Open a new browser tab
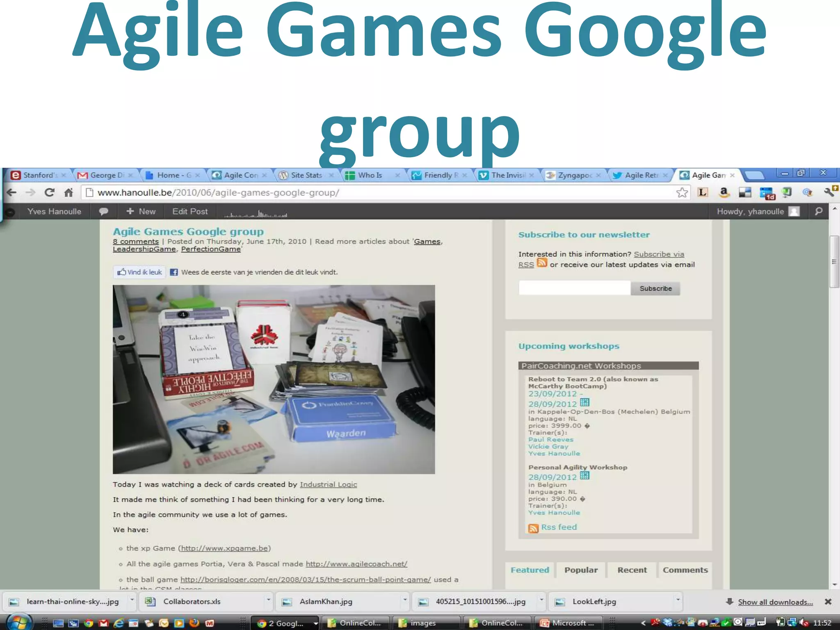 tap(754, 176)
